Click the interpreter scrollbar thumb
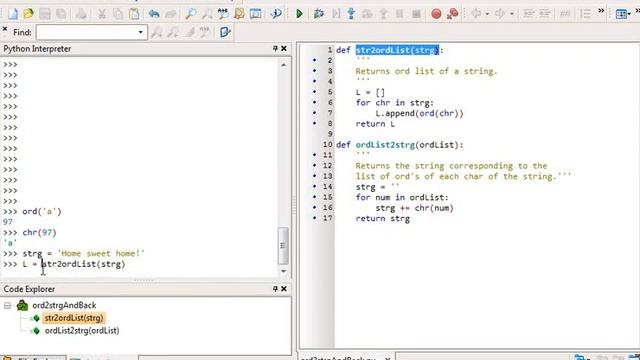The width and height of the screenshot is (640, 360). tap(283, 245)
